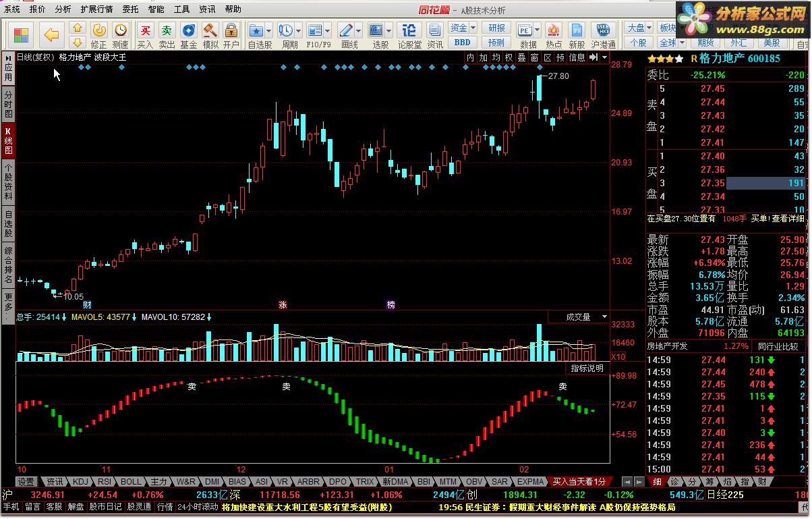Screen dimensions: 812x519
Task: Click the 卖出 sell icon
Action: tap(167, 36)
